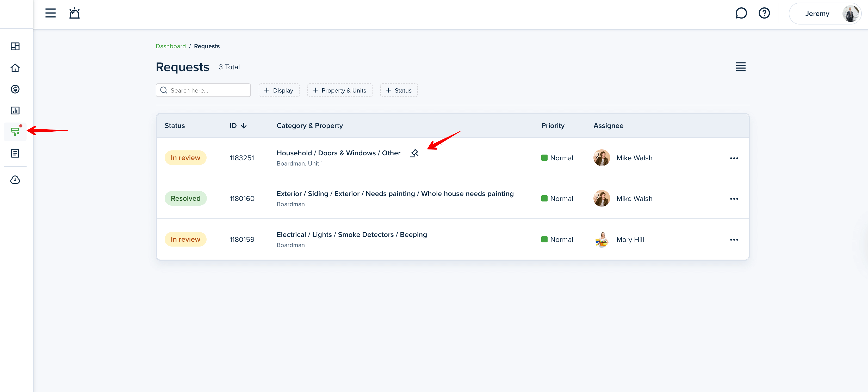This screenshot has height=392, width=868.
Task: Open more options for request 1180160
Action: (734, 199)
